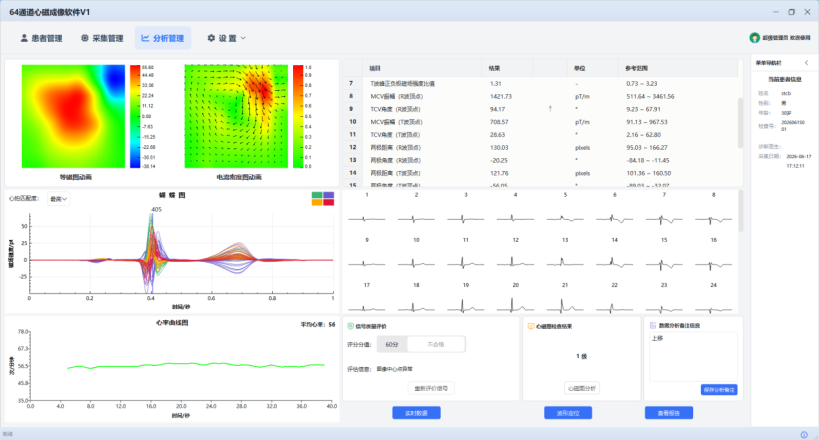819x440 pixels.
Task: Open the 患者管理 patient management tab
Action: 41,38
